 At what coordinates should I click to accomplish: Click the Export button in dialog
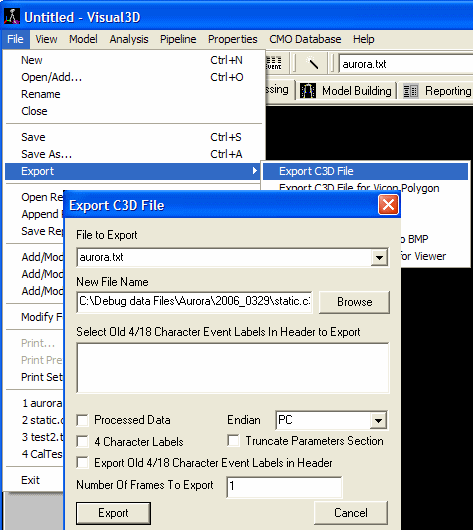(x=113, y=513)
